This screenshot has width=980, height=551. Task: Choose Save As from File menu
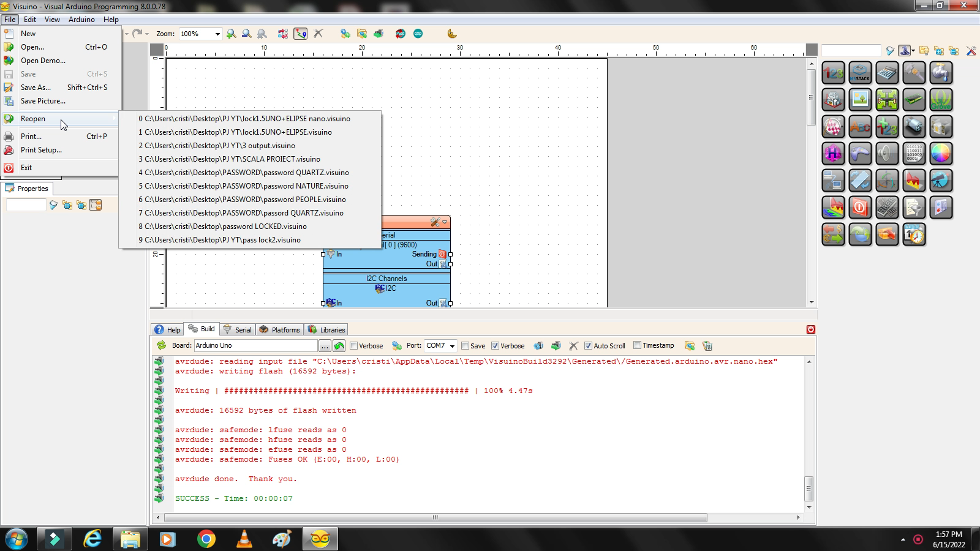point(36,88)
